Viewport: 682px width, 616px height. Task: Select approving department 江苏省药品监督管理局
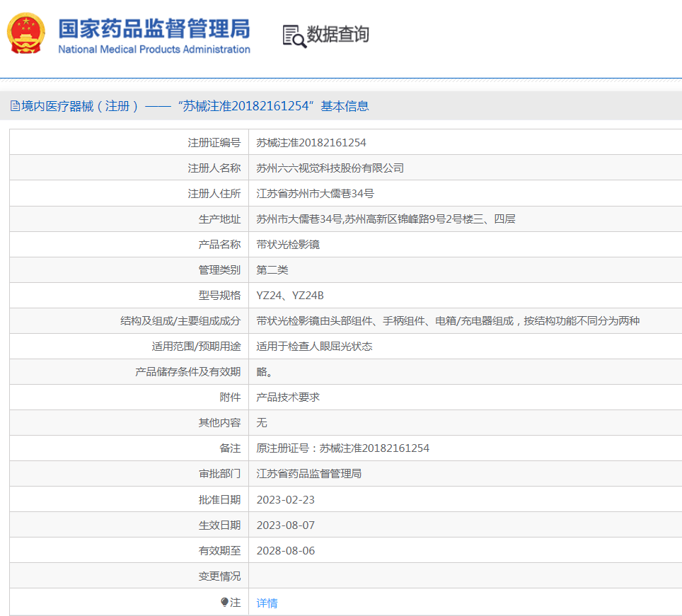coord(309,474)
